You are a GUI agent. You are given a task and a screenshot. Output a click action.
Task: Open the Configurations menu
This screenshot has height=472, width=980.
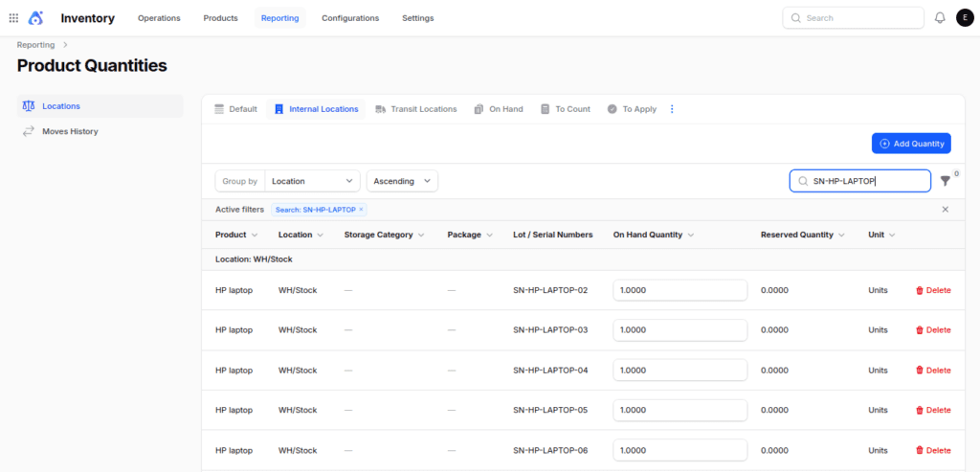pos(350,18)
